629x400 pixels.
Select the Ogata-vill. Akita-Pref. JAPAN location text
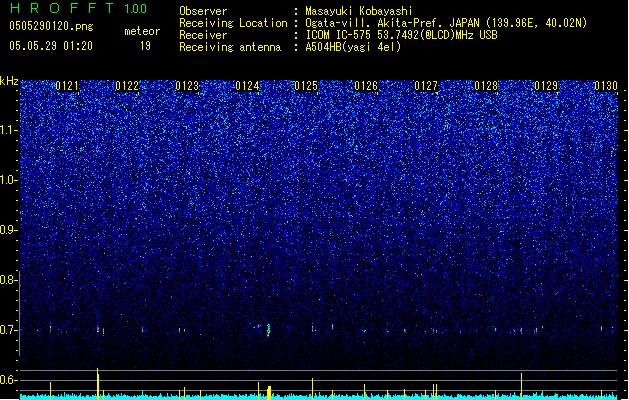click(x=446, y=23)
